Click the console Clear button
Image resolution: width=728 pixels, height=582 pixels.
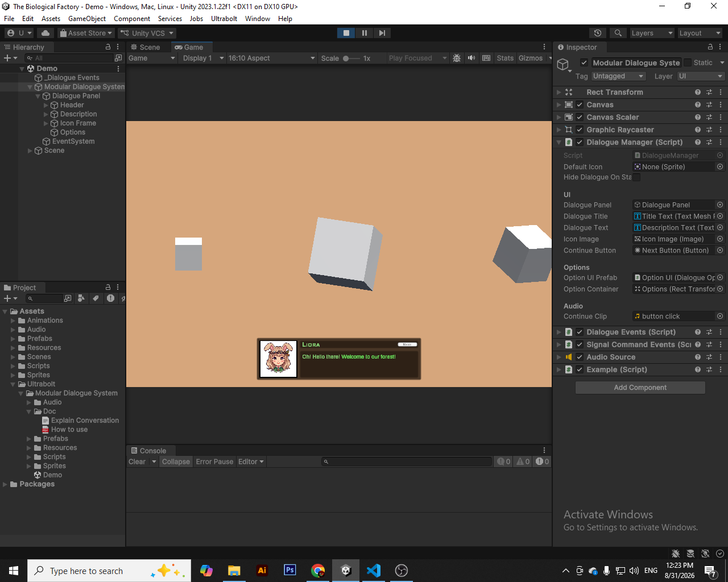click(137, 462)
